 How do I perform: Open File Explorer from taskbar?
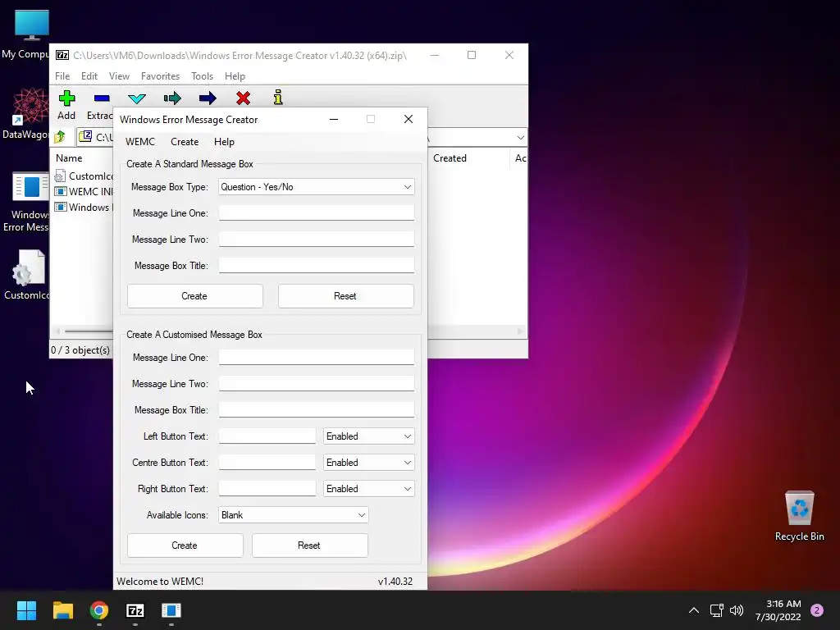pos(62,610)
